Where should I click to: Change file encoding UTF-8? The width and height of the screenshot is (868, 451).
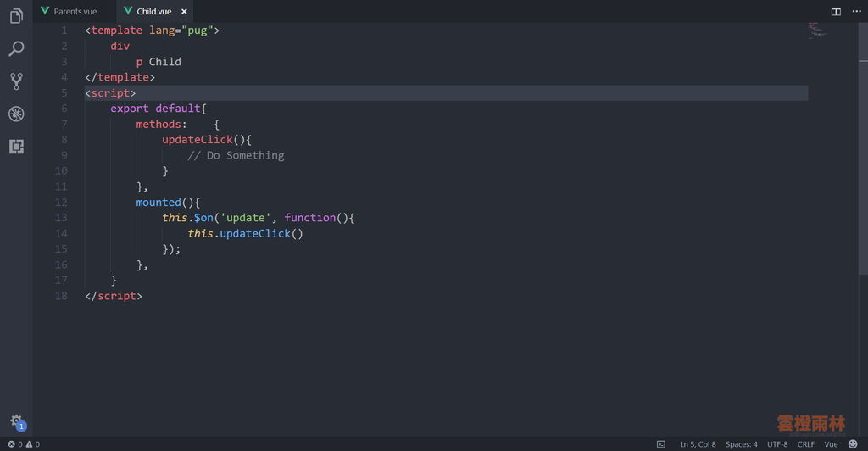[777, 444]
